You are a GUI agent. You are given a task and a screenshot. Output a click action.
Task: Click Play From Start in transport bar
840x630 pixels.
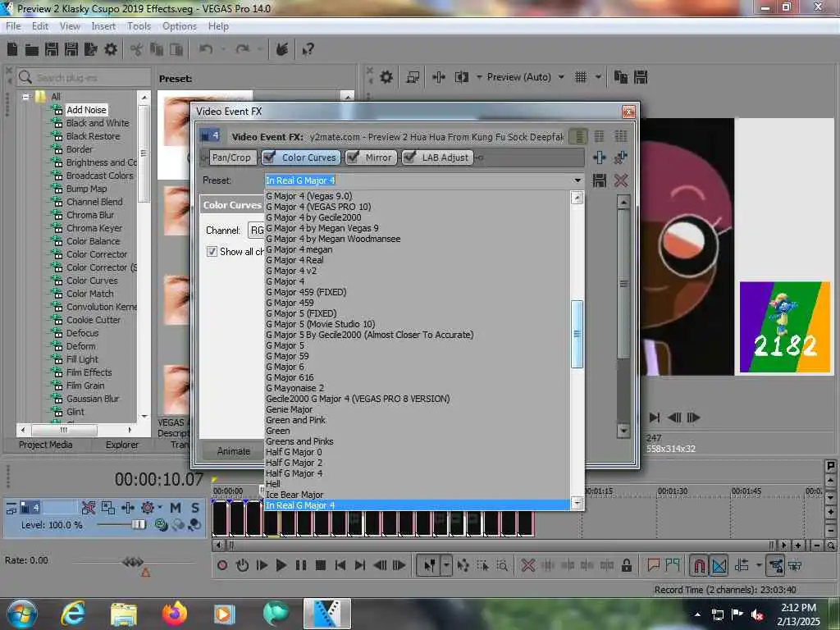point(262,565)
